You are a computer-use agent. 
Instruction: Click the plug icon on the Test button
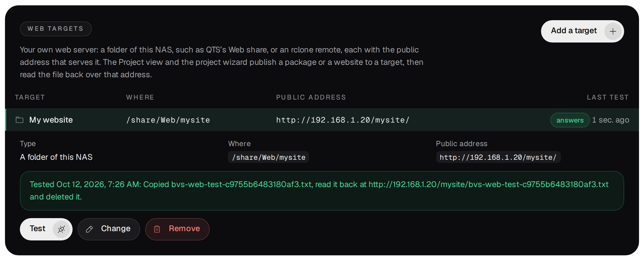pyautogui.click(x=61, y=229)
